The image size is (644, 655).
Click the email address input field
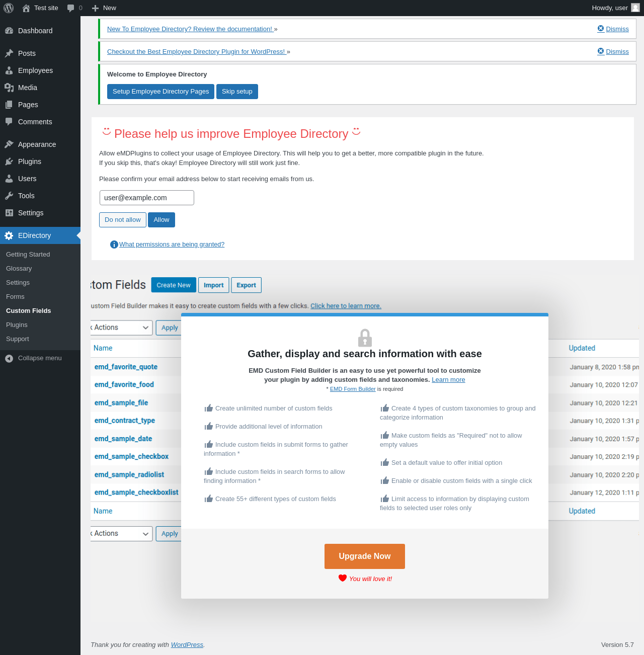click(147, 198)
